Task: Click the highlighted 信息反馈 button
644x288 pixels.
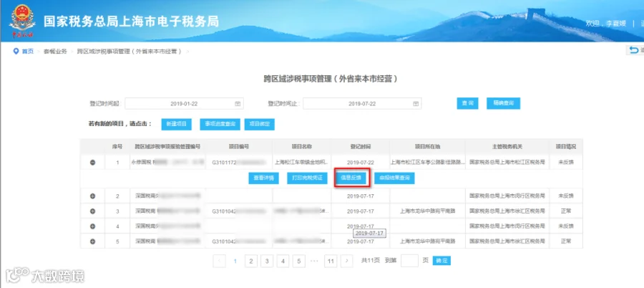Action: tap(351, 178)
